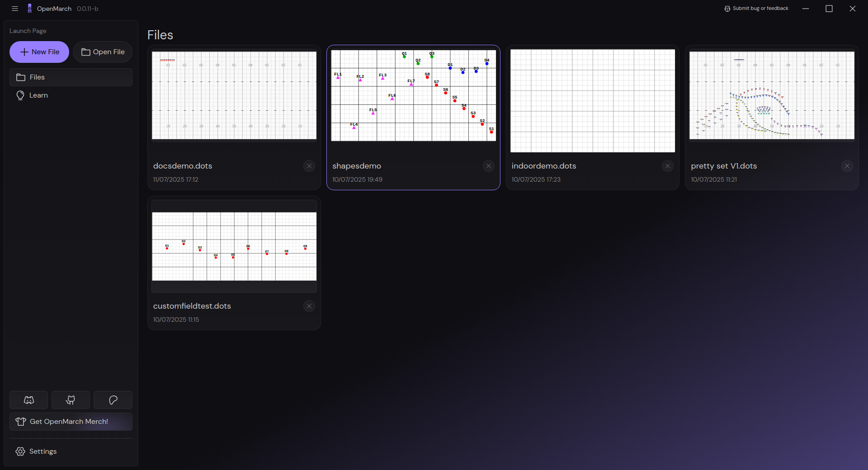Create a New File
The width and height of the screenshot is (868, 470).
(x=39, y=52)
